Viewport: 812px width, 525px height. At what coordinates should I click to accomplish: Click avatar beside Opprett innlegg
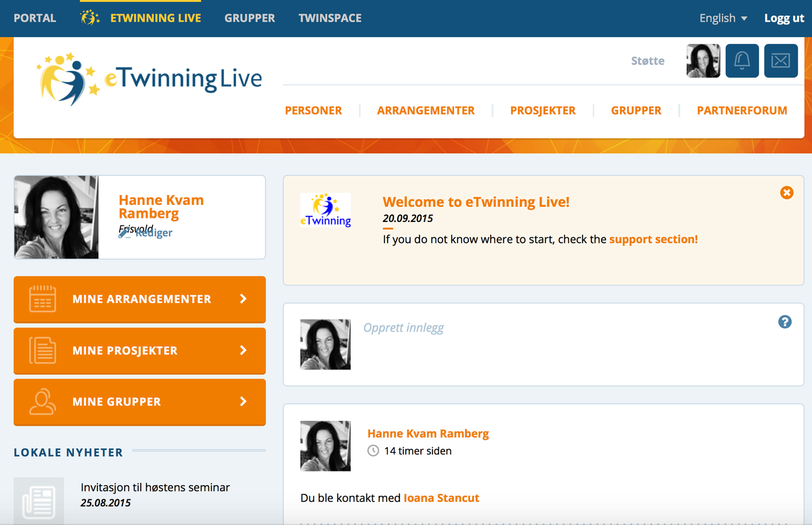click(325, 344)
